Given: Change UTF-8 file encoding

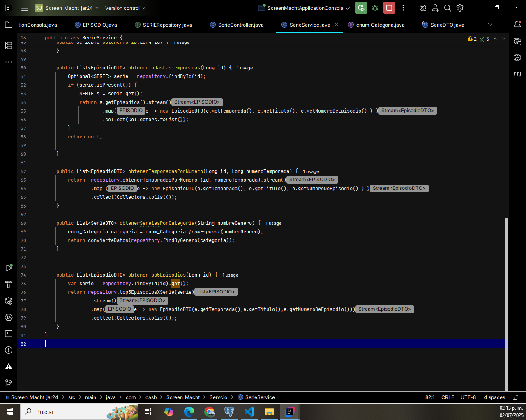Looking at the screenshot, I should 468,397.
